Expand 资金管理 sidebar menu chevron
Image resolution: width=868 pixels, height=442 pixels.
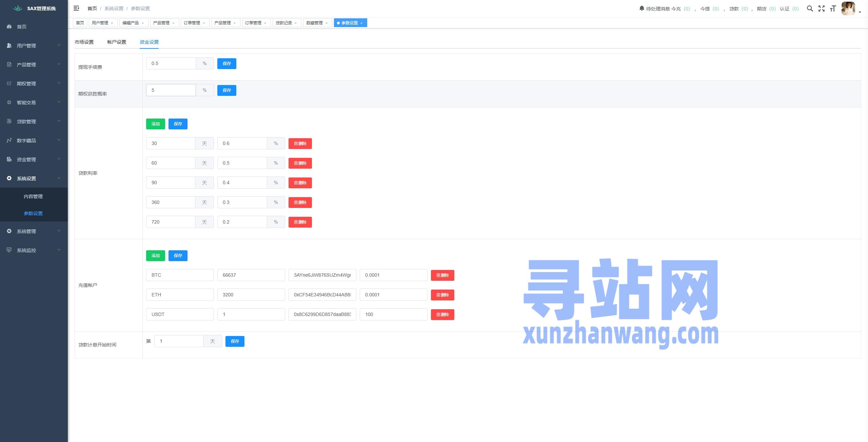59,159
